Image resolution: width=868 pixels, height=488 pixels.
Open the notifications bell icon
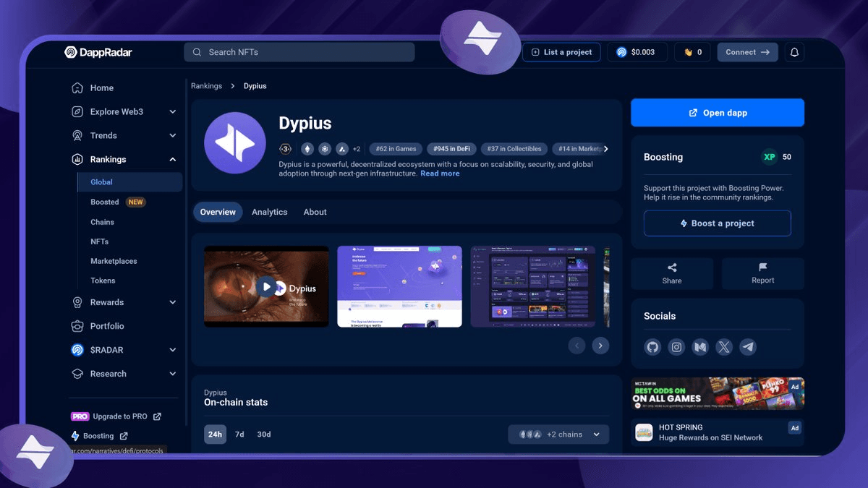[794, 52]
